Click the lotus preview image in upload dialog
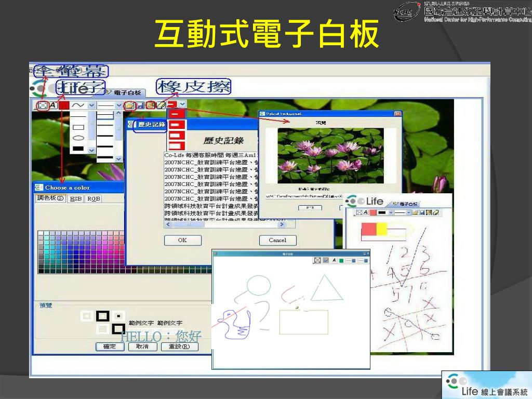532x399 pixels. (x=330, y=155)
